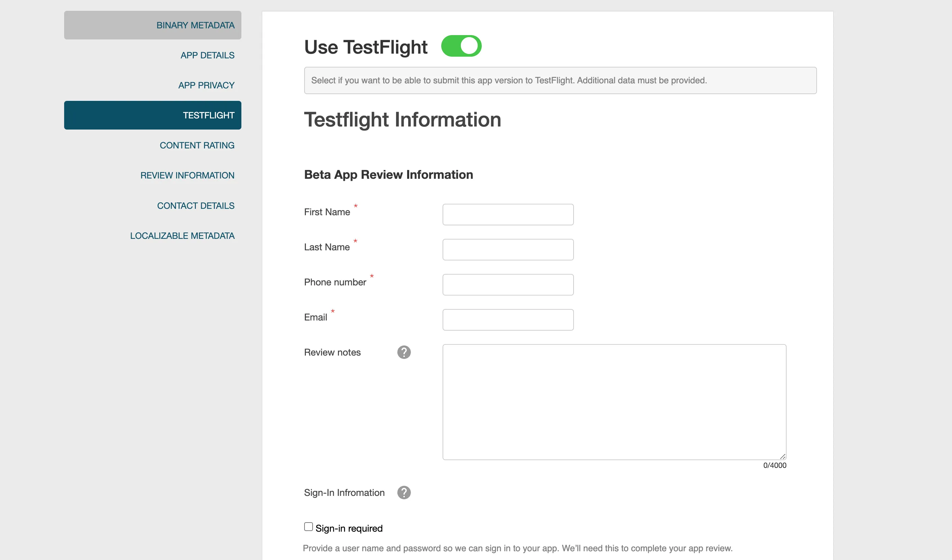The height and width of the screenshot is (560, 952).
Task: Click the "Testflight Information" heading
Action: 403,120
